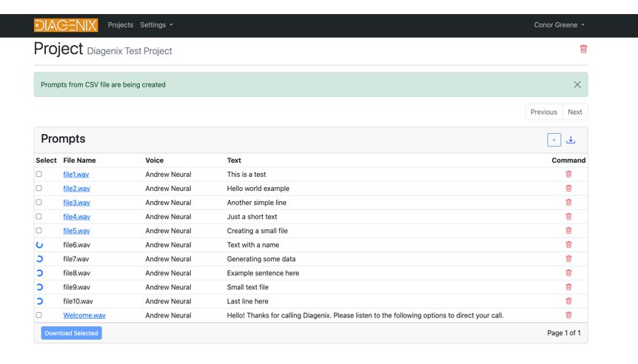The width and height of the screenshot is (638, 364).
Task: Dismiss the CSV prompts alert banner
Action: coord(577,84)
